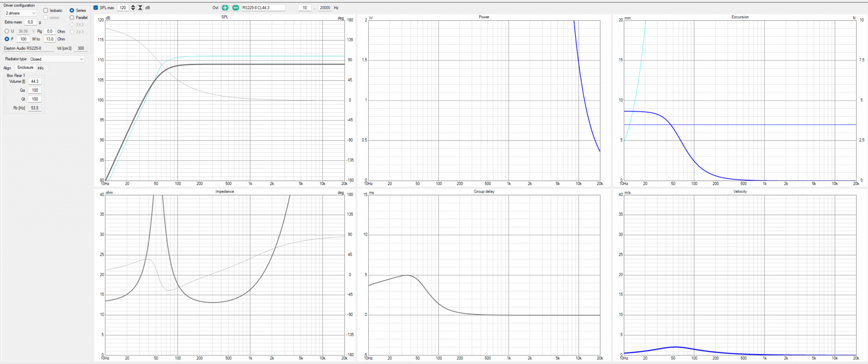Click the SPL max auto-fit hourglass icon
The height and width of the screenshot is (364, 868).
tap(140, 8)
